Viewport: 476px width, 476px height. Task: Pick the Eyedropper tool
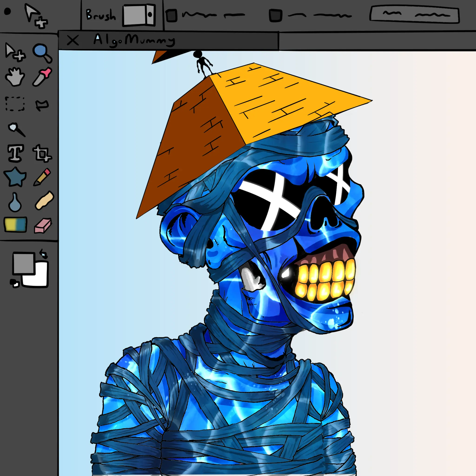coord(42,77)
